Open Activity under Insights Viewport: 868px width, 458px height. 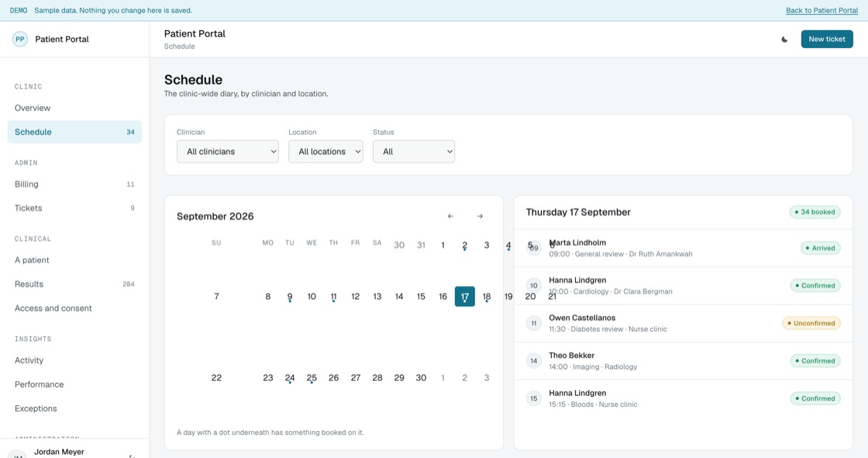pos(74,360)
